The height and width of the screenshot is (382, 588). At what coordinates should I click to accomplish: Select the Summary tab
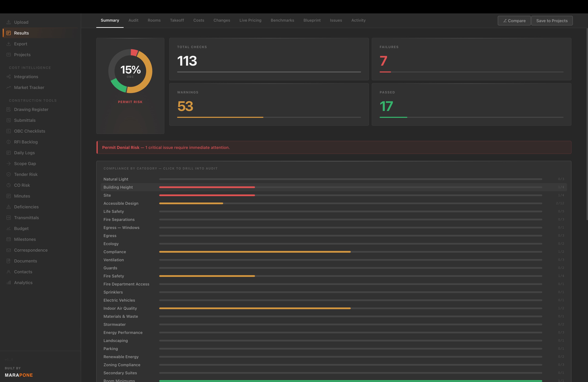110,20
